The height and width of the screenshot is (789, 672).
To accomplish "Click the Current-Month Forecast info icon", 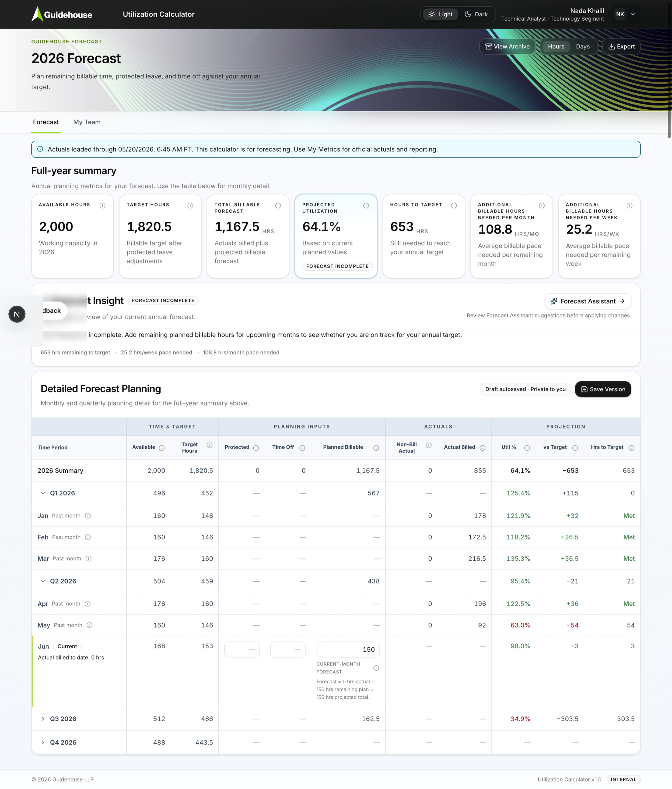I will tap(376, 668).
